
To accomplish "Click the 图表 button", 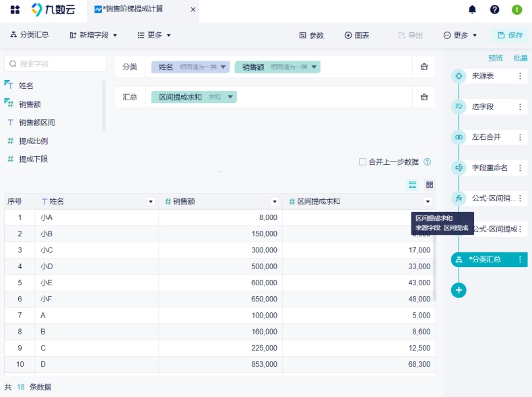I will pyautogui.click(x=357, y=35).
